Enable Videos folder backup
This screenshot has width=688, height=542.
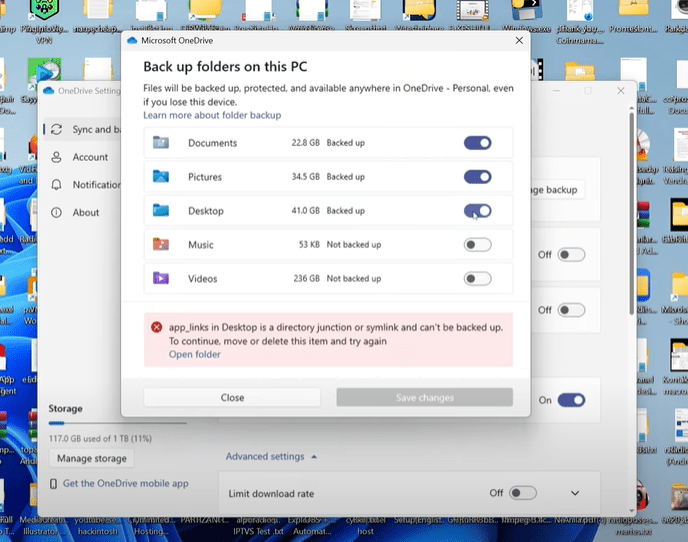[x=477, y=279]
